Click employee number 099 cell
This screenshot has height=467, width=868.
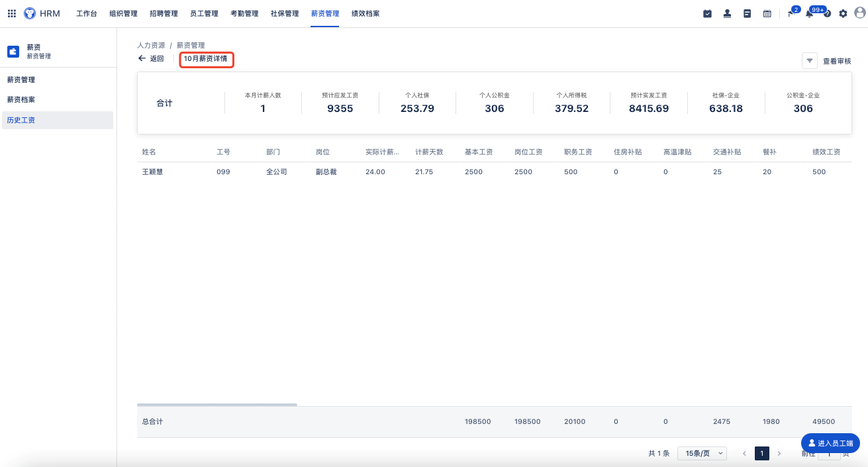223,172
